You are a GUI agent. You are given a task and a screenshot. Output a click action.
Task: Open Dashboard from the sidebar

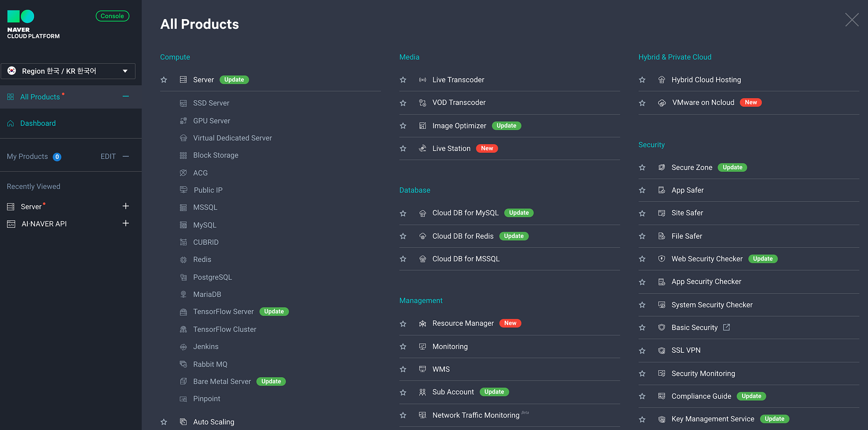pos(38,123)
